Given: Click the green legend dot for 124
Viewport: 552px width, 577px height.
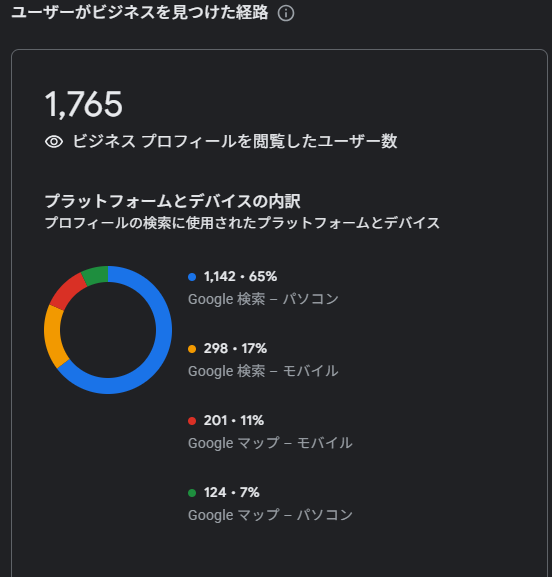Looking at the screenshot, I should [192, 493].
